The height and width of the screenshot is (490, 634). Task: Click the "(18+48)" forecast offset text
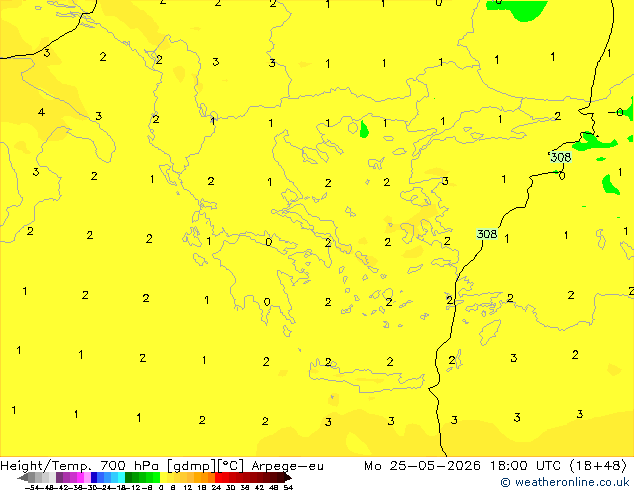coord(598,466)
